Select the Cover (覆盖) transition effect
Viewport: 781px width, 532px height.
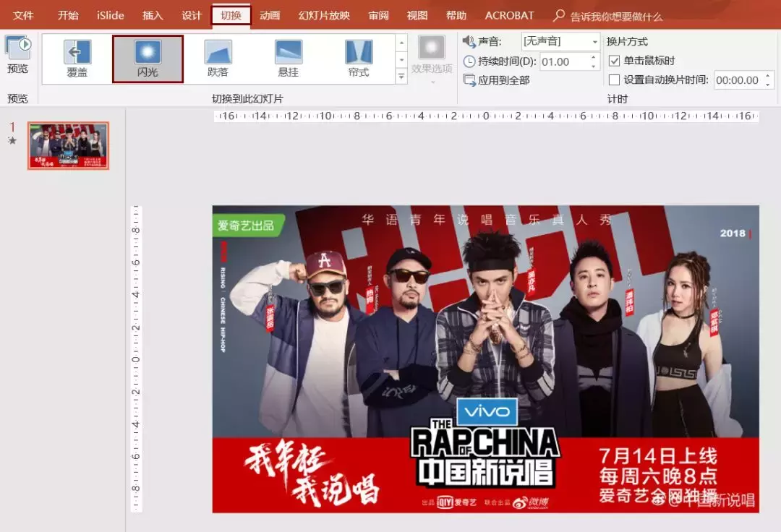pos(77,59)
